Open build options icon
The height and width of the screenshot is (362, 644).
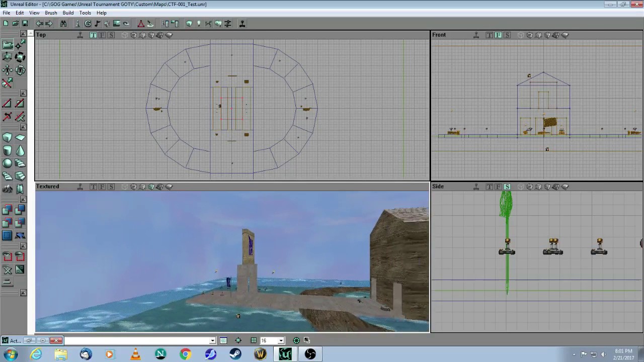228,24
